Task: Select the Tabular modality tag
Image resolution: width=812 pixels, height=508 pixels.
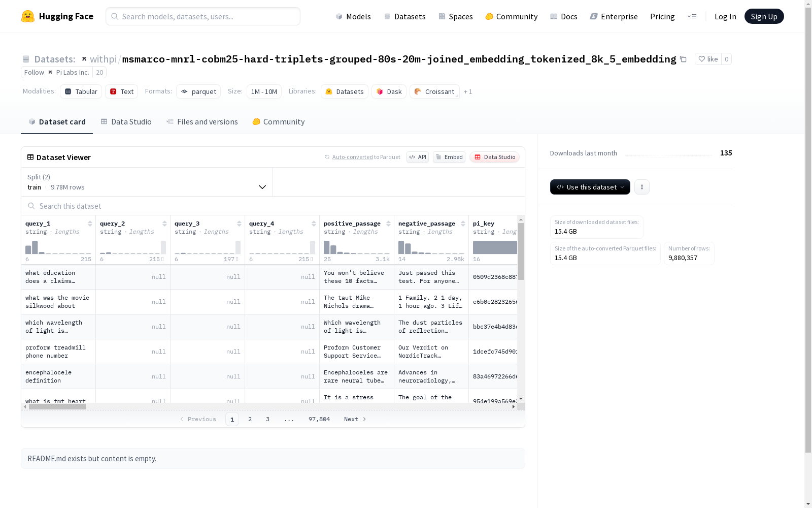Action: (81, 91)
